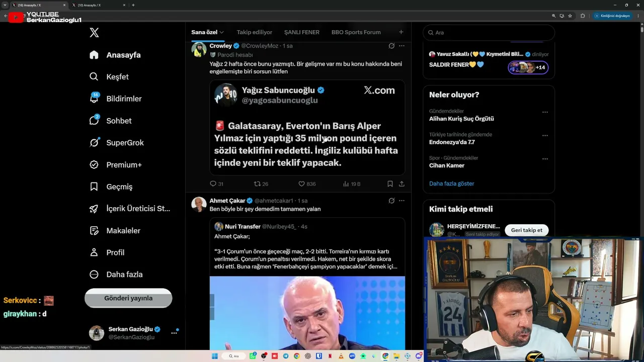Open the +14 listeners pill
Screen dimensions: 644x362
coord(528,67)
